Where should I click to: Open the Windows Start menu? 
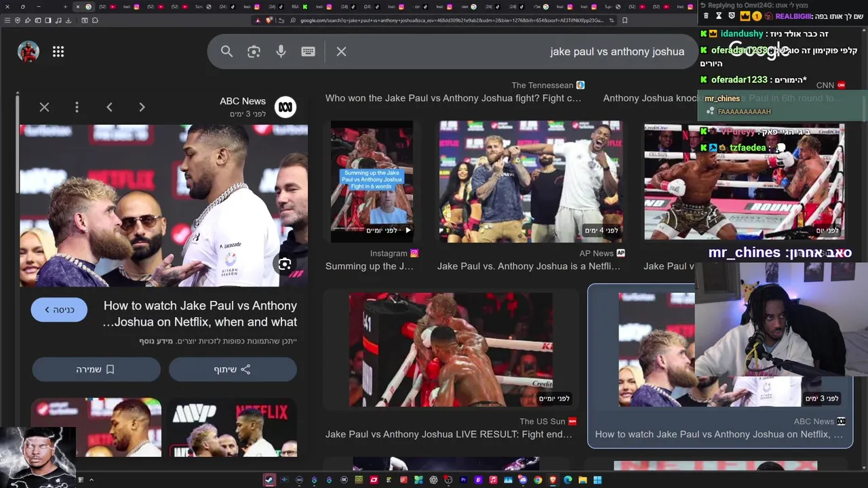[x=597, y=480]
